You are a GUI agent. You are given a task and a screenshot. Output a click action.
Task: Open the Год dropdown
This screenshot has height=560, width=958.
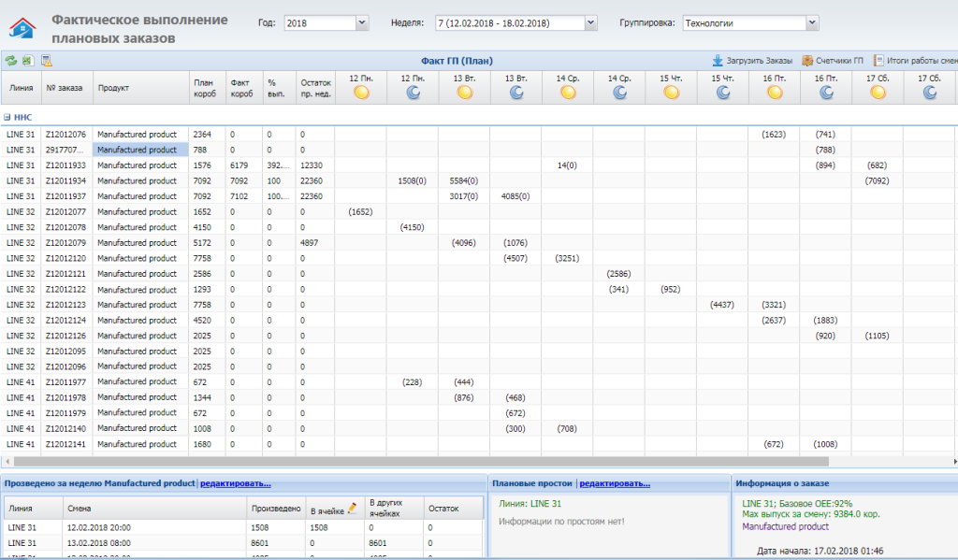[361, 22]
